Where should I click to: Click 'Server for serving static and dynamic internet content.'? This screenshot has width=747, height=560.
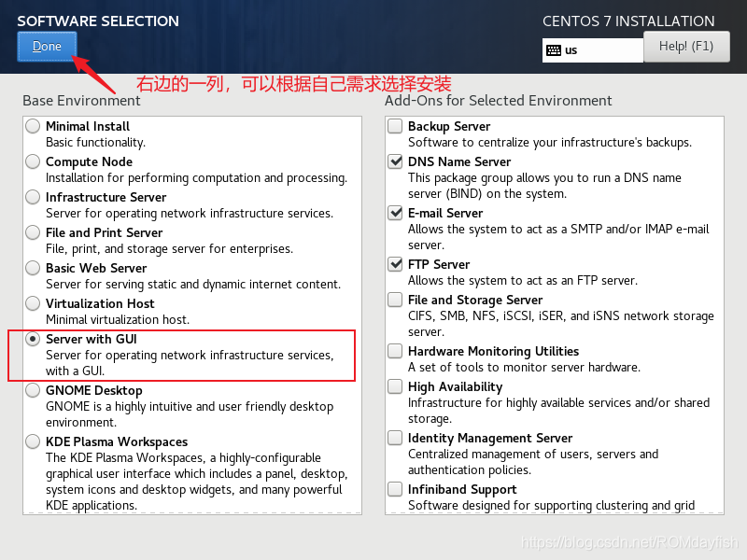193,285
